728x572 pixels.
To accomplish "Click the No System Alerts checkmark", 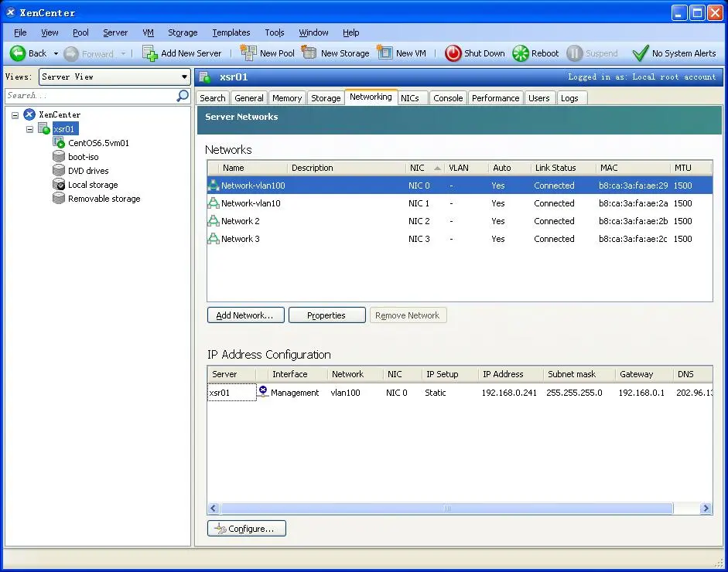I will pos(640,53).
